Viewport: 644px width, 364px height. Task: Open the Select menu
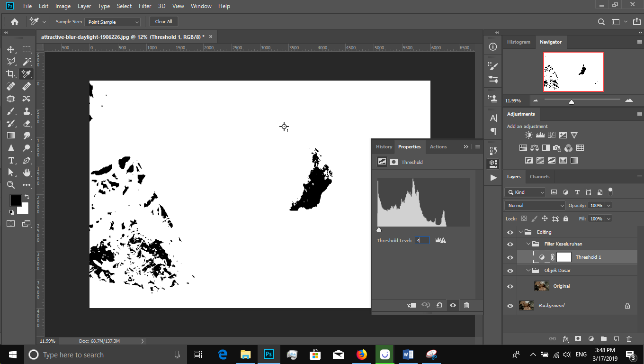point(124,6)
